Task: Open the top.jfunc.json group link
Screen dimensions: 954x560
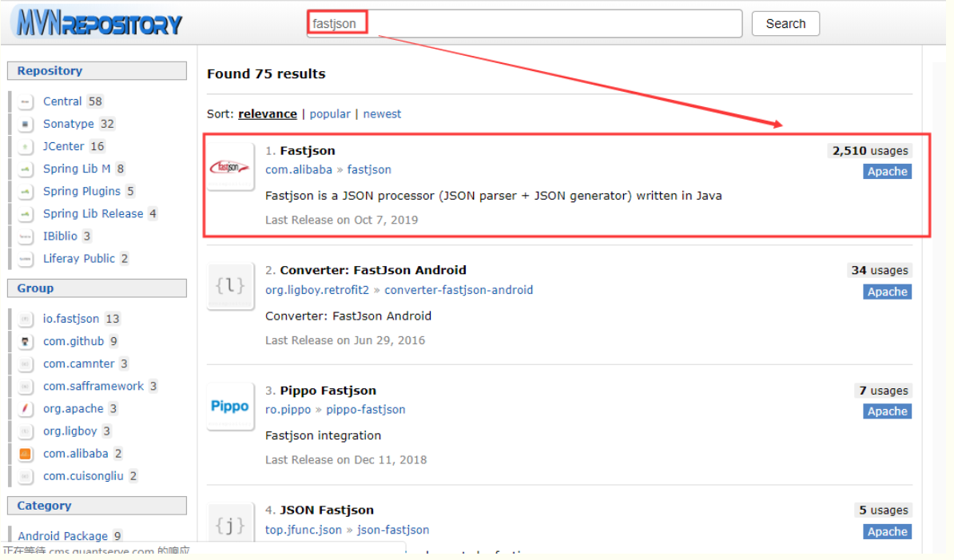Action: coord(304,530)
